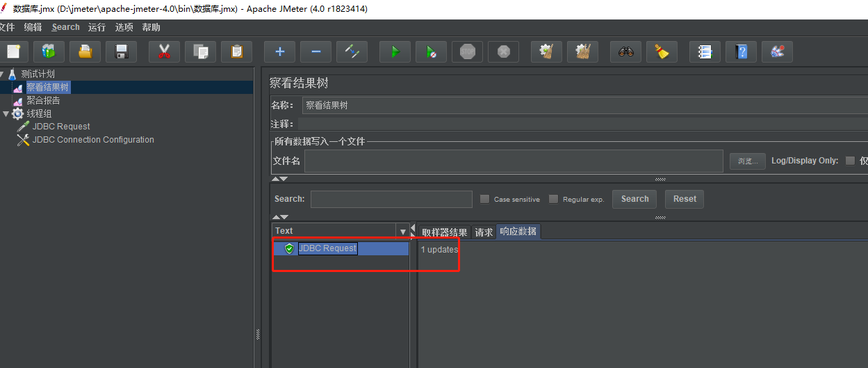Select 聚合报告 in the tree
This screenshot has width=868, height=368.
43,100
